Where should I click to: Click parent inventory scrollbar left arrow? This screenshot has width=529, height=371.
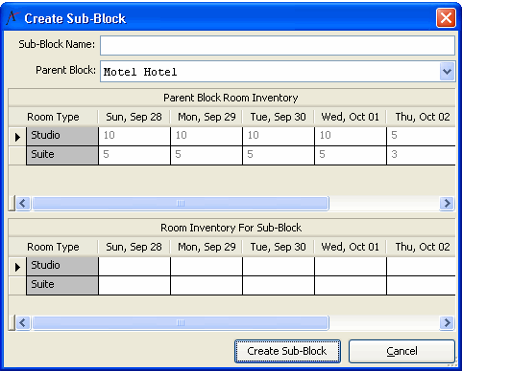pos(23,203)
